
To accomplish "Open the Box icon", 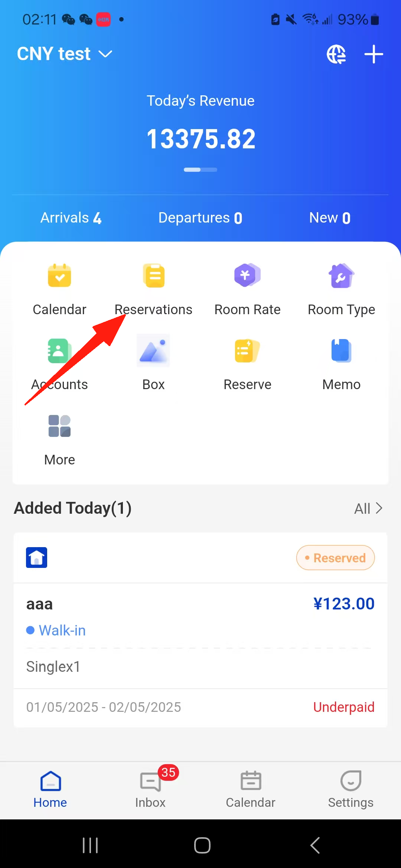I will click(x=153, y=351).
